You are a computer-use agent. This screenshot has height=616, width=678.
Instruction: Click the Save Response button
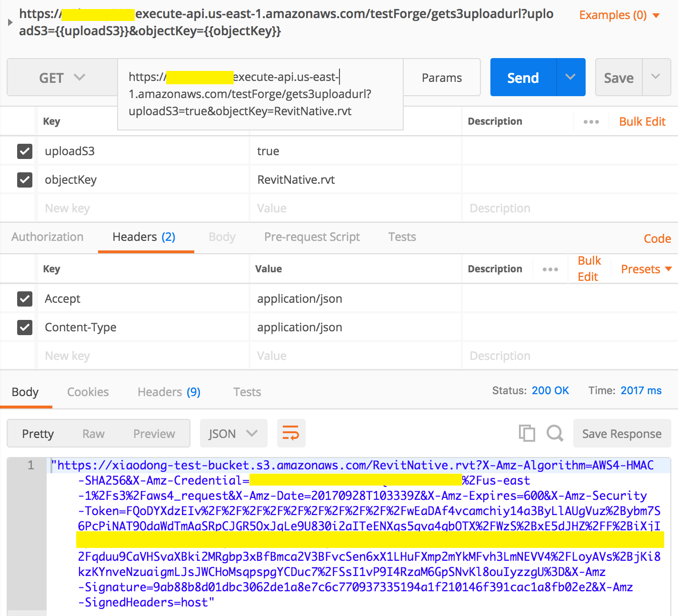point(621,434)
